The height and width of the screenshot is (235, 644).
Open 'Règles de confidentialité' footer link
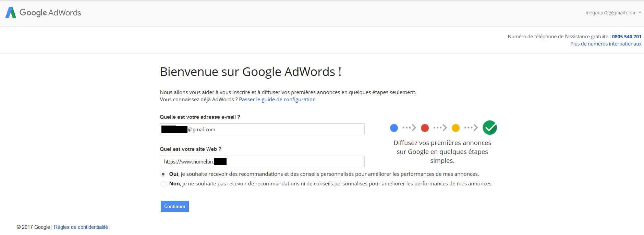pyautogui.click(x=81, y=227)
